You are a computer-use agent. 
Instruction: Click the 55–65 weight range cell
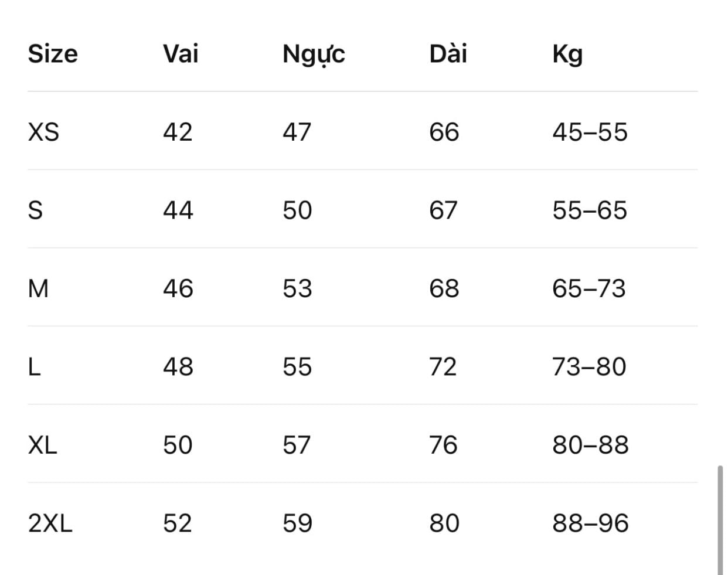(590, 210)
